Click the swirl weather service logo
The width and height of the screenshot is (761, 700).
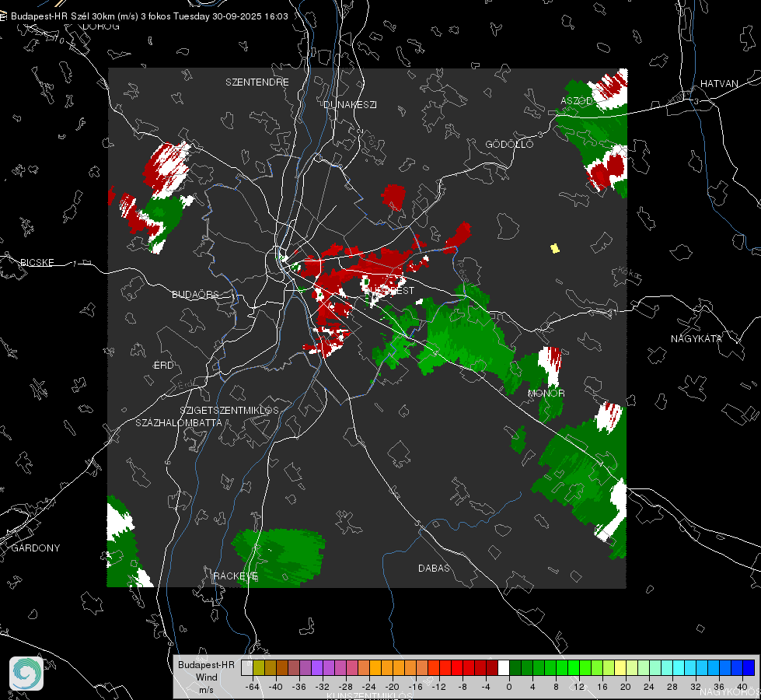tap(26, 674)
